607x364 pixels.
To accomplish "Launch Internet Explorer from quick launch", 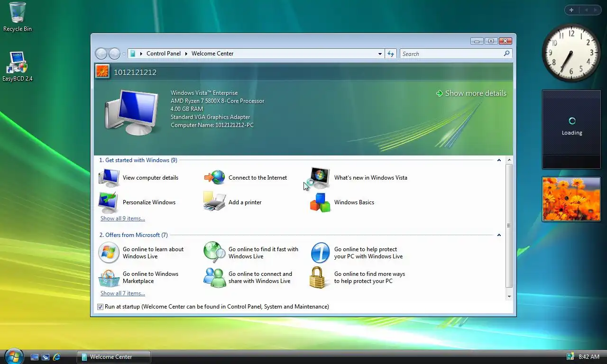I will point(57,357).
